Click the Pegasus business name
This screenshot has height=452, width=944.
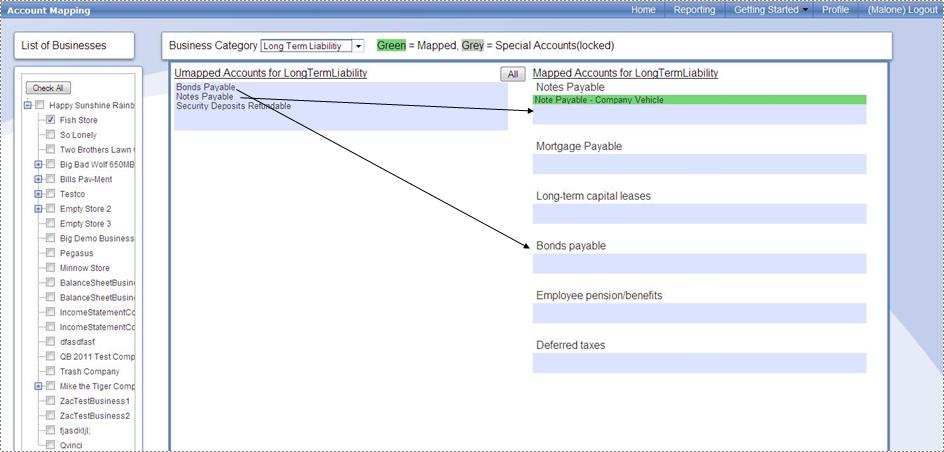(x=76, y=253)
